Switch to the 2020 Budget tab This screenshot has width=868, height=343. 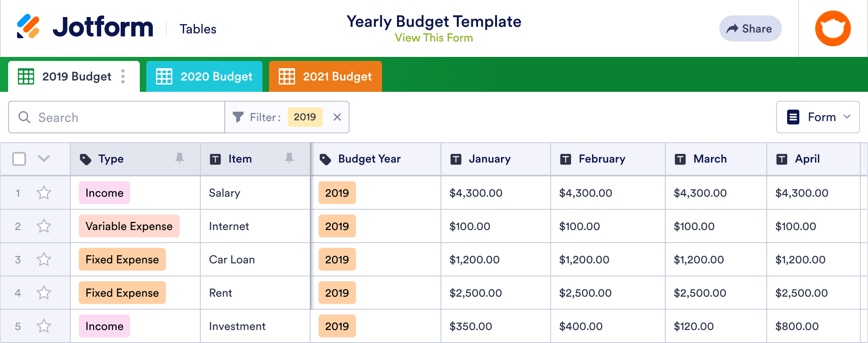pyautogui.click(x=204, y=76)
